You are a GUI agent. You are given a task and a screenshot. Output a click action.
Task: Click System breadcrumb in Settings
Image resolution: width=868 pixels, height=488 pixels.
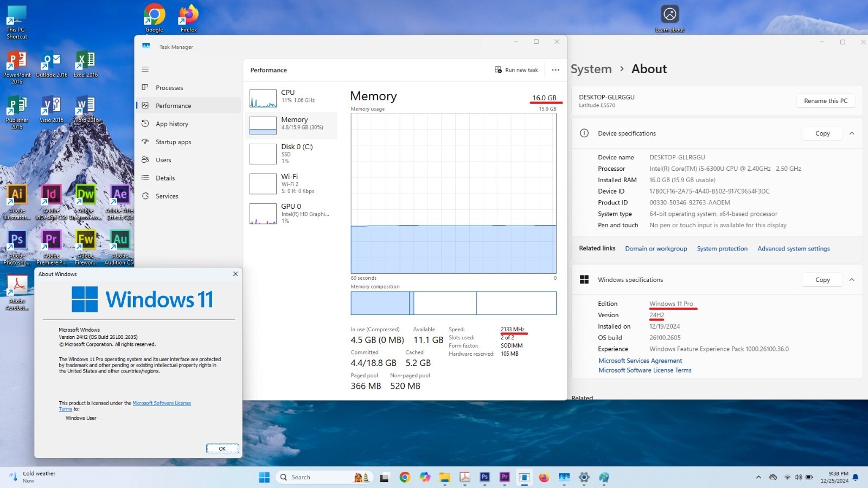tap(591, 69)
